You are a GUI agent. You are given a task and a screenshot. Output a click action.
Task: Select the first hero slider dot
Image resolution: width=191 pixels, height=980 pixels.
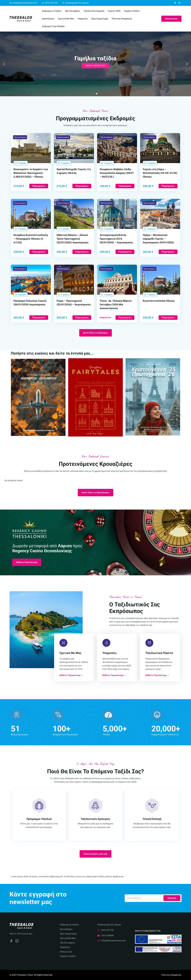click(x=94, y=94)
